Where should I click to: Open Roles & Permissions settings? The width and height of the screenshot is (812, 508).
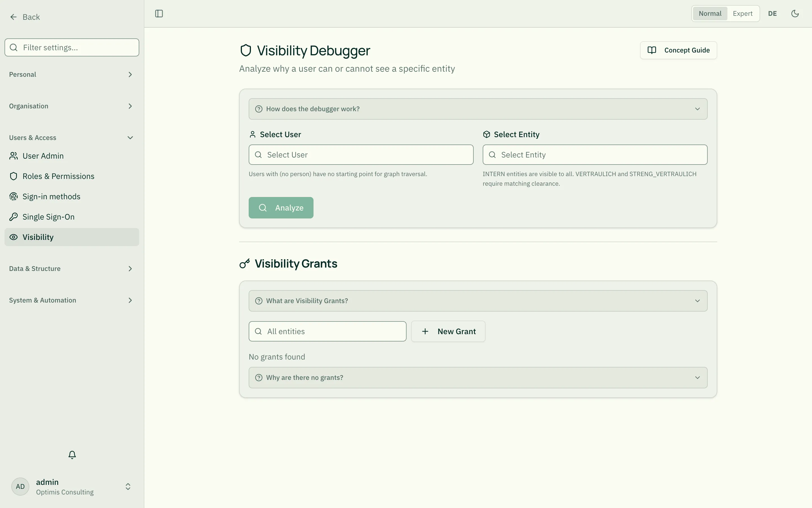click(x=71, y=176)
